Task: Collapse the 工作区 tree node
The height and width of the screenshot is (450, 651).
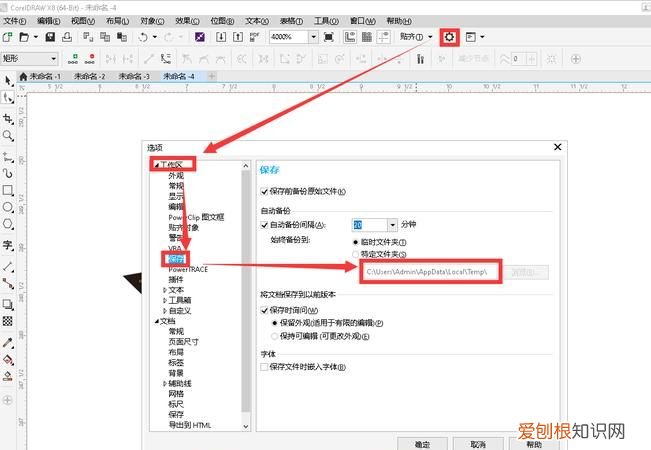Action: 157,165
